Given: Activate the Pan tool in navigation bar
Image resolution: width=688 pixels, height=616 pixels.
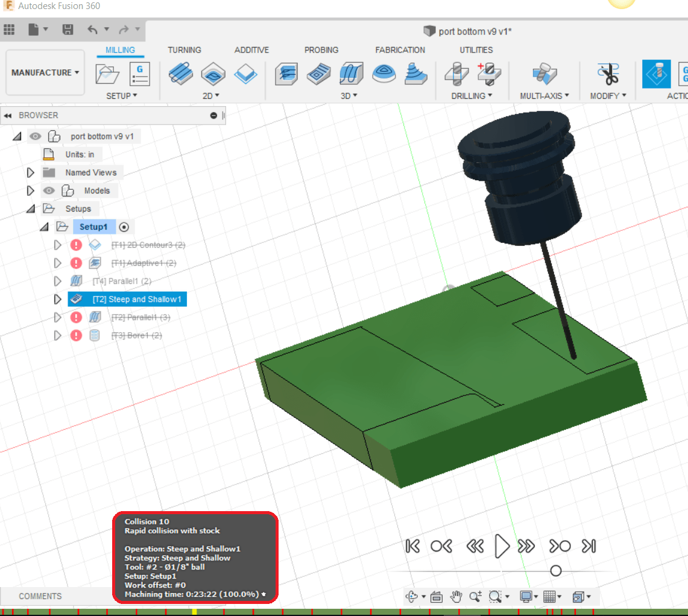Looking at the screenshot, I should [x=456, y=597].
